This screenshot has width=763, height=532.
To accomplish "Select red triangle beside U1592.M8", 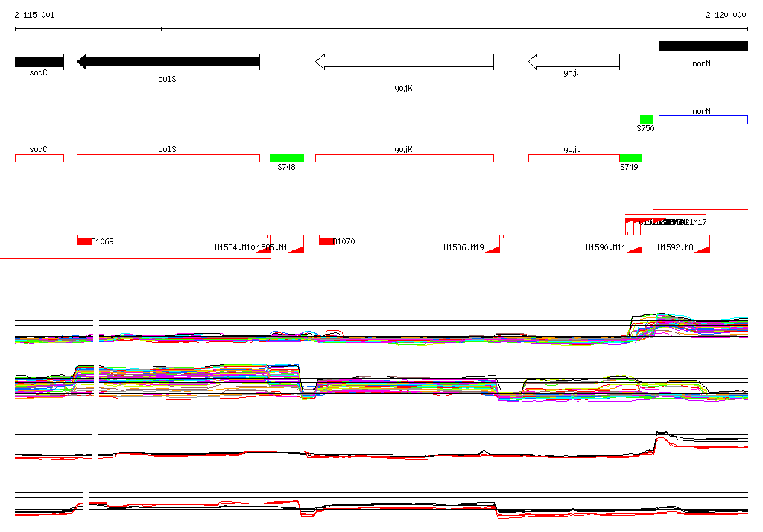I will tap(702, 249).
